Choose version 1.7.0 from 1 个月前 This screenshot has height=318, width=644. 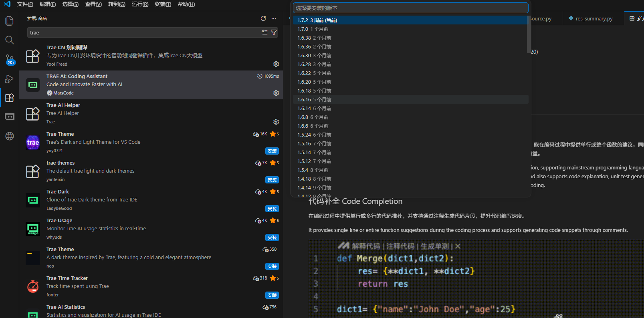410,29
